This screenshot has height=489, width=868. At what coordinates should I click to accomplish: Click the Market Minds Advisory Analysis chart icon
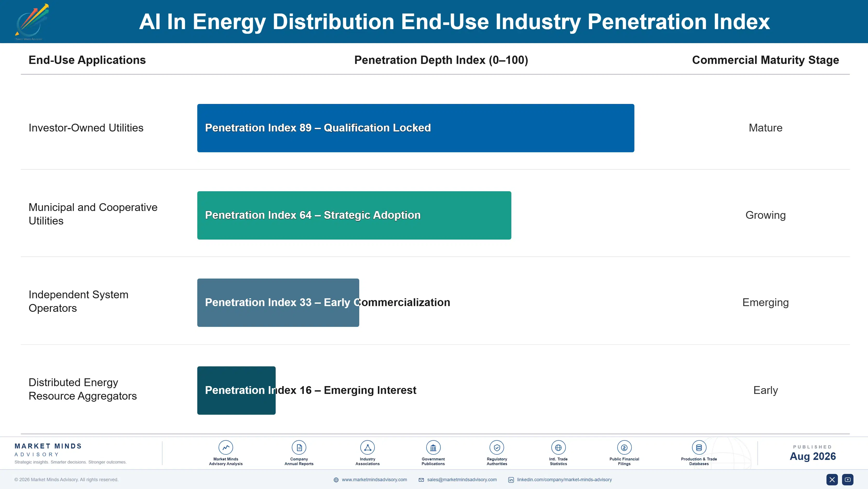(x=226, y=447)
